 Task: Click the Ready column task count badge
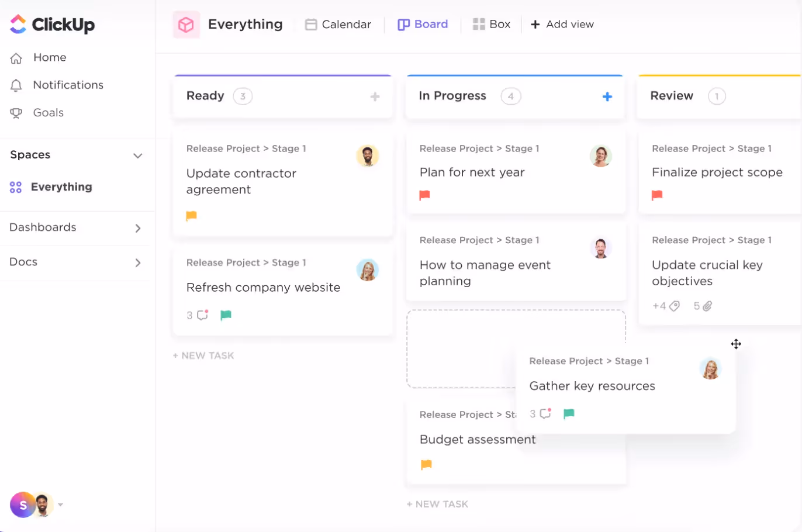pyautogui.click(x=243, y=96)
